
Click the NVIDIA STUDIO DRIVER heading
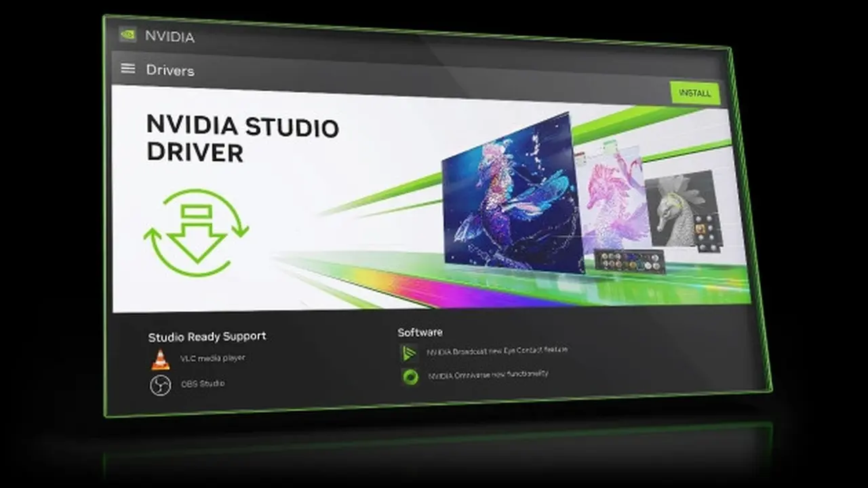click(x=242, y=139)
